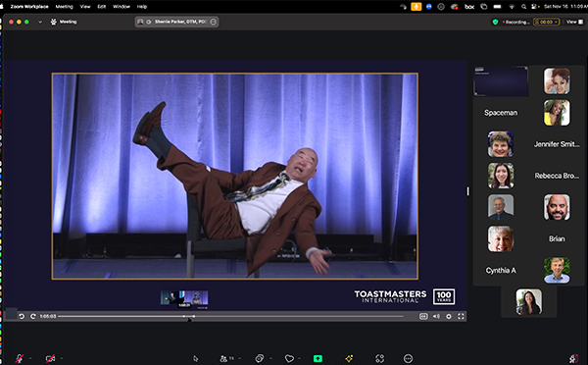588x365 pixels.
Task: Open the Participants panel icon
Action: 223,358
